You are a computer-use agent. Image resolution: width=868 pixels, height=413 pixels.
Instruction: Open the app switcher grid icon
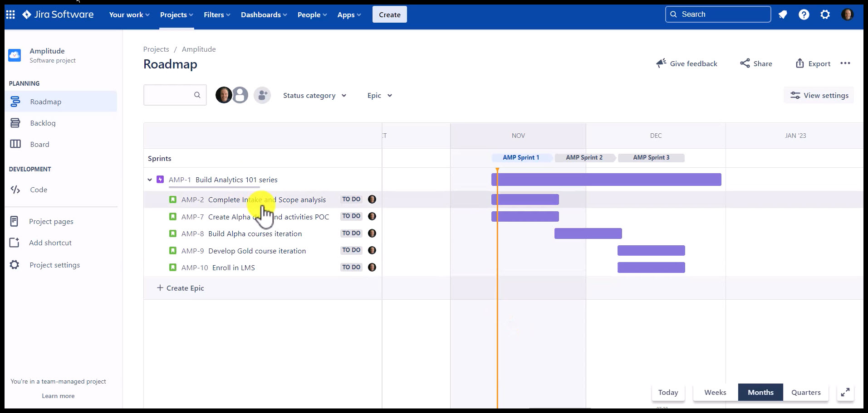coord(10,15)
